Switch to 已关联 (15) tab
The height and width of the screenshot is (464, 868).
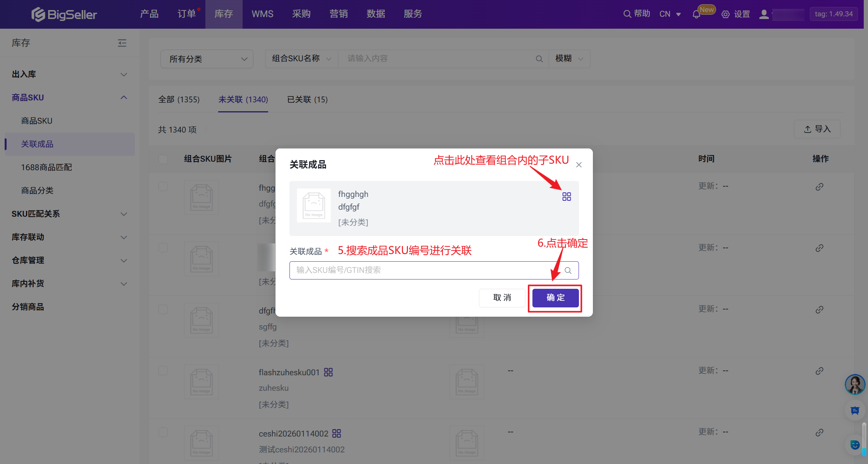tap(307, 100)
